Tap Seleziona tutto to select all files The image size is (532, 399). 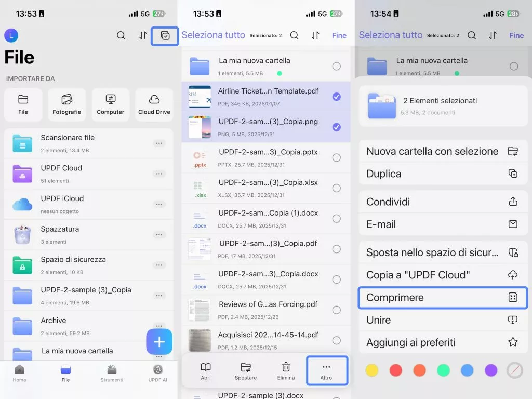213,35
